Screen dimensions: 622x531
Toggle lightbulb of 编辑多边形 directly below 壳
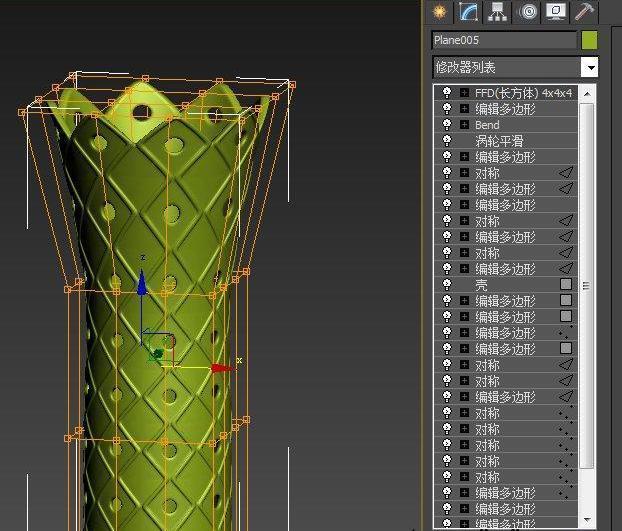[x=447, y=301]
